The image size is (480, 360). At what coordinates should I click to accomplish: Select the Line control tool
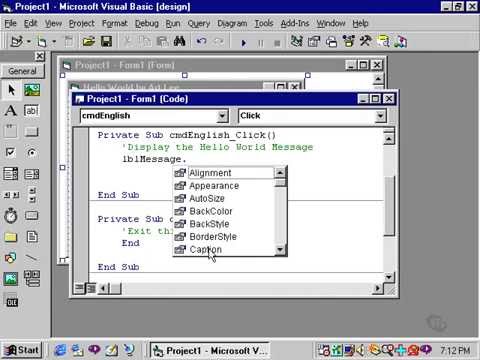tap(32, 258)
